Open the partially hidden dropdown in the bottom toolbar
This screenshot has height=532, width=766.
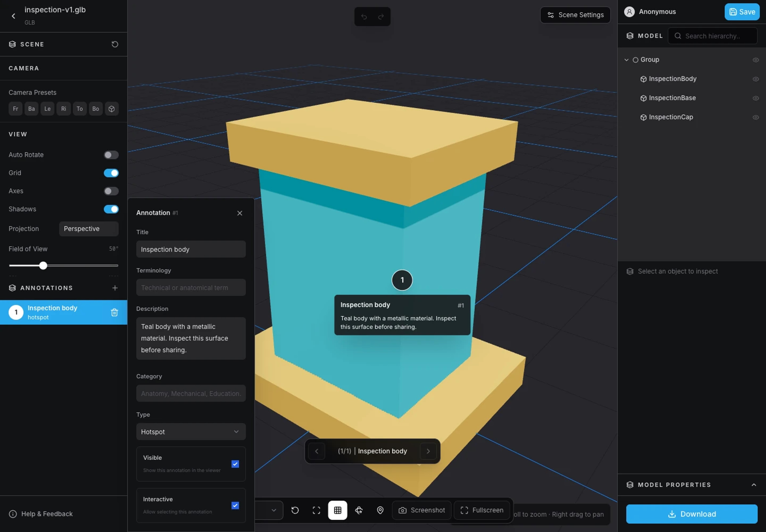coord(269,510)
